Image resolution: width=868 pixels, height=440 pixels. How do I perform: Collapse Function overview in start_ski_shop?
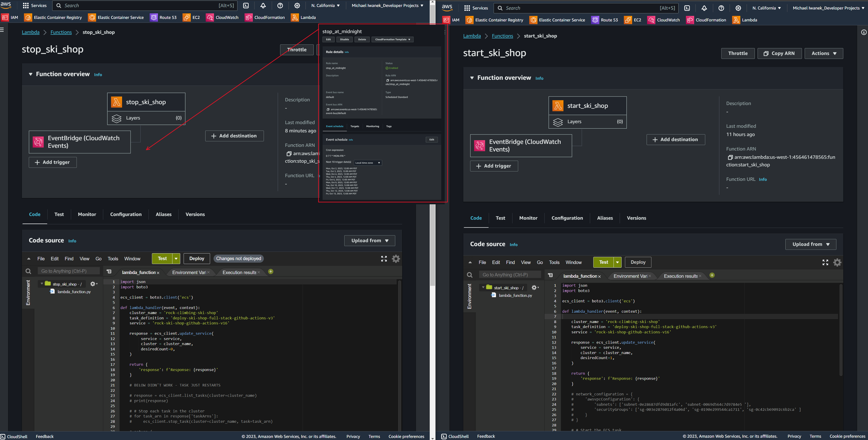[x=472, y=78]
